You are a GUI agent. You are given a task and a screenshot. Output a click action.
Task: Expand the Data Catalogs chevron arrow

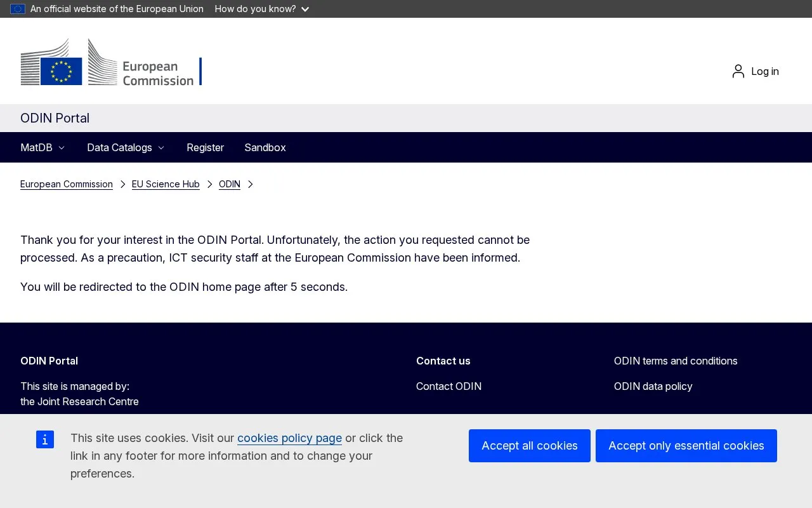pyautogui.click(x=161, y=147)
